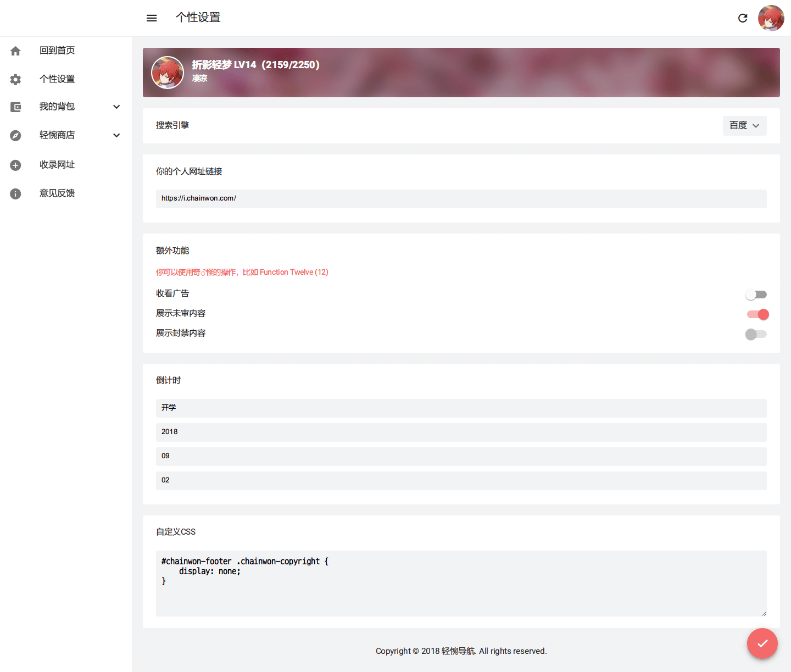Click the home icon in sidebar
The width and height of the screenshot is (791, 672).
(x=15, y=51)
